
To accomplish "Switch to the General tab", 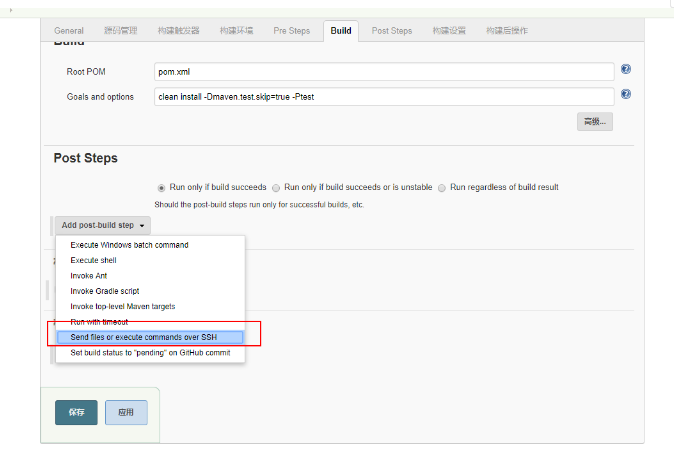I will 69,31.
